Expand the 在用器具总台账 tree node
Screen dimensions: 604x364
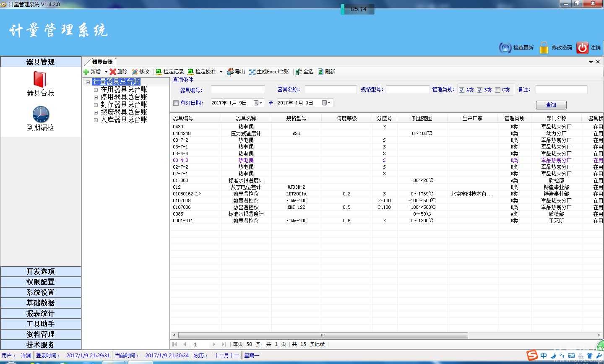(x=96, y=90)
